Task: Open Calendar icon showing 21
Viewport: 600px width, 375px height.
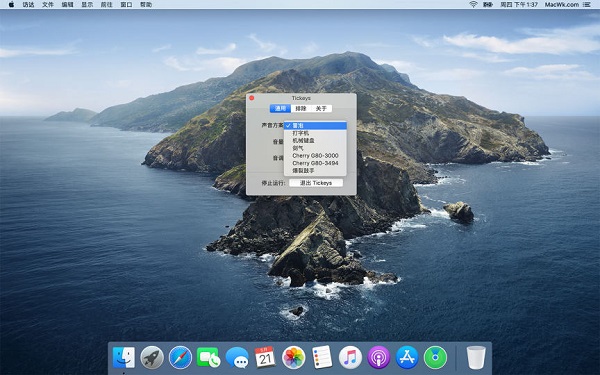Action: (265, 357)
